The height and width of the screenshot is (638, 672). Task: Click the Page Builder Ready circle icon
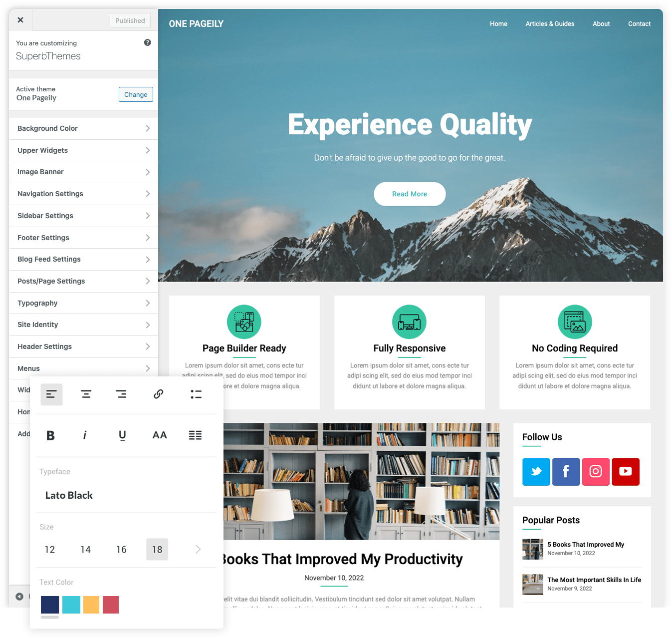click(x=244, y=322)
